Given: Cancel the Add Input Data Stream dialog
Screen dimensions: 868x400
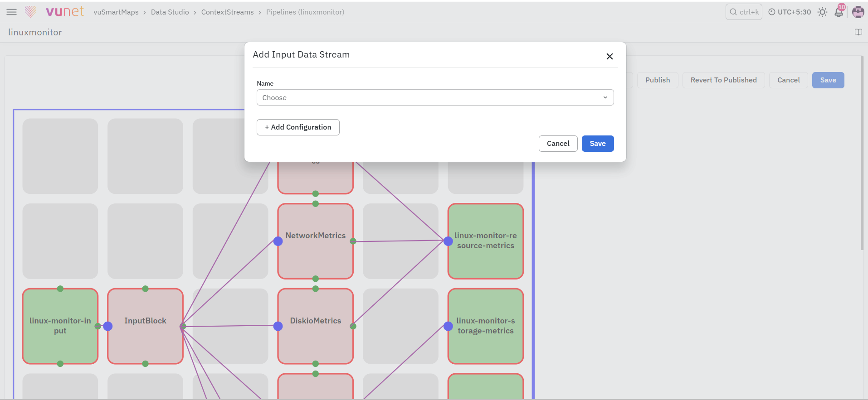Looking at the screenshot, I should [558, 144].
